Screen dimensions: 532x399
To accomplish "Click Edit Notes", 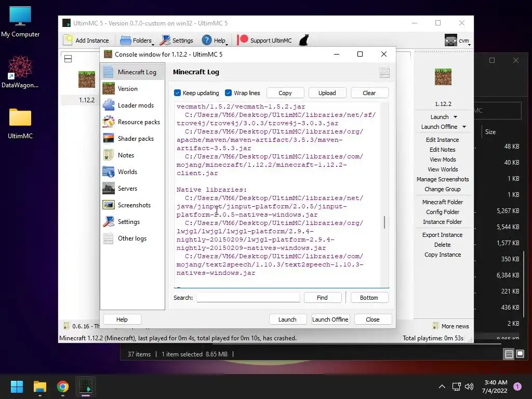I will point(442,150).
